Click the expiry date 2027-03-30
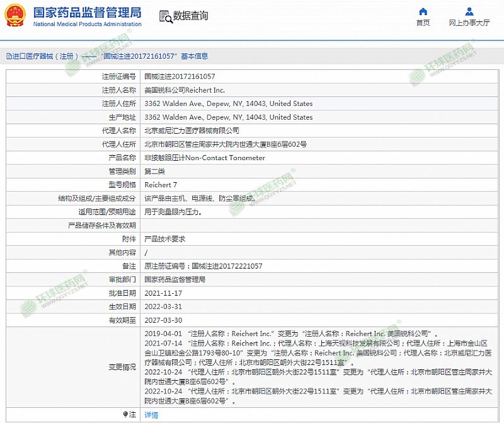Viewport: 504px width, 423px height. point(163,320)
